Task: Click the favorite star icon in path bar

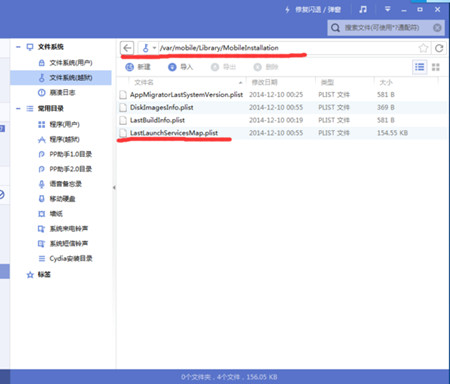Action: (x=423, y=48)
